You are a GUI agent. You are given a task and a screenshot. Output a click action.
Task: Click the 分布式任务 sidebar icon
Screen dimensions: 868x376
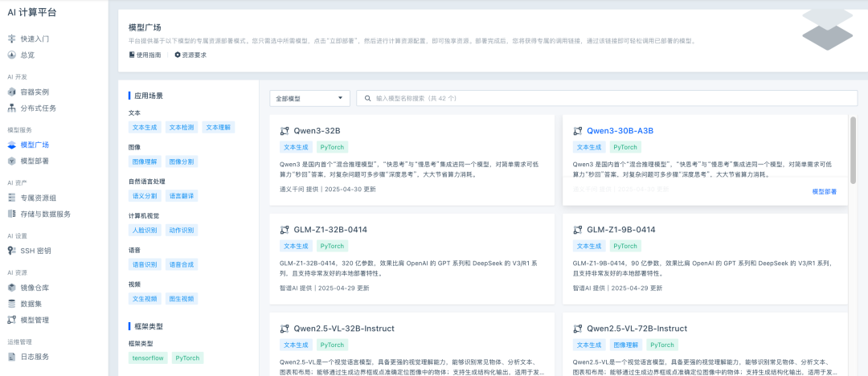point(11,108)
